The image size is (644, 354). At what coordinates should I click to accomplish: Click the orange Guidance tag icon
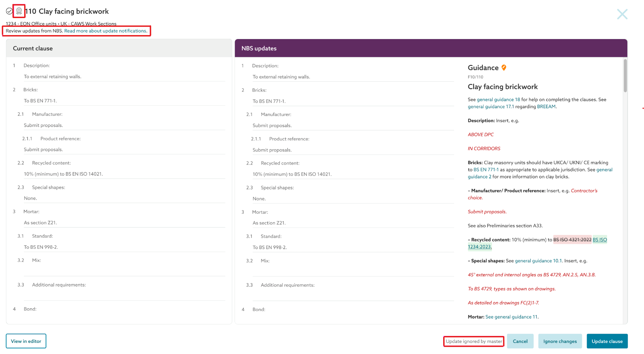[504, 68]
